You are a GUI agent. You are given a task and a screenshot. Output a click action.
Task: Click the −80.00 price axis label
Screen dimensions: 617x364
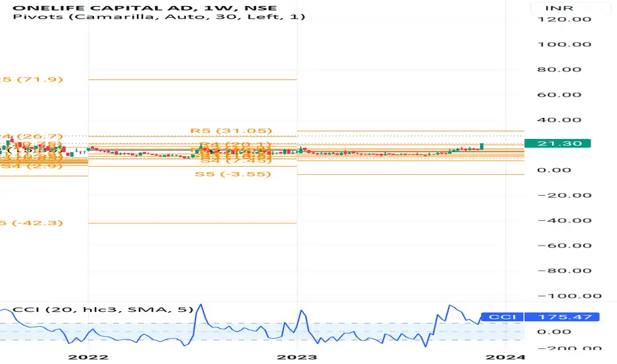click(564, 271)
